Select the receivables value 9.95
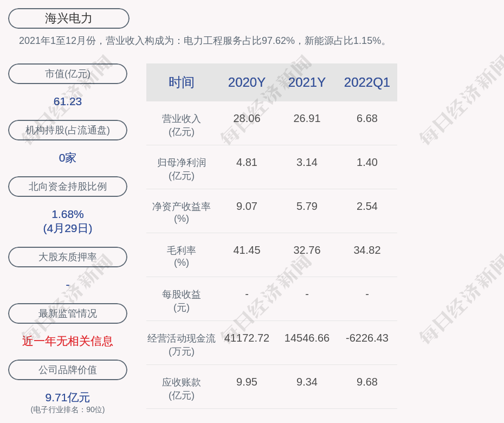 coord(247,382)
